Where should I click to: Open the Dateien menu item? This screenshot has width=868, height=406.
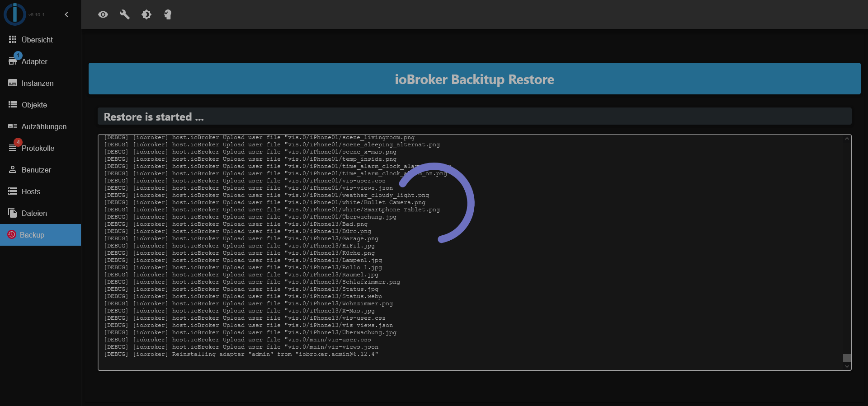click(40, 213)
